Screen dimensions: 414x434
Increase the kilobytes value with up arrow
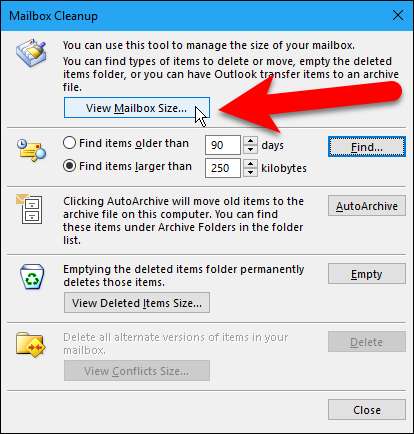tap(250, 163)
